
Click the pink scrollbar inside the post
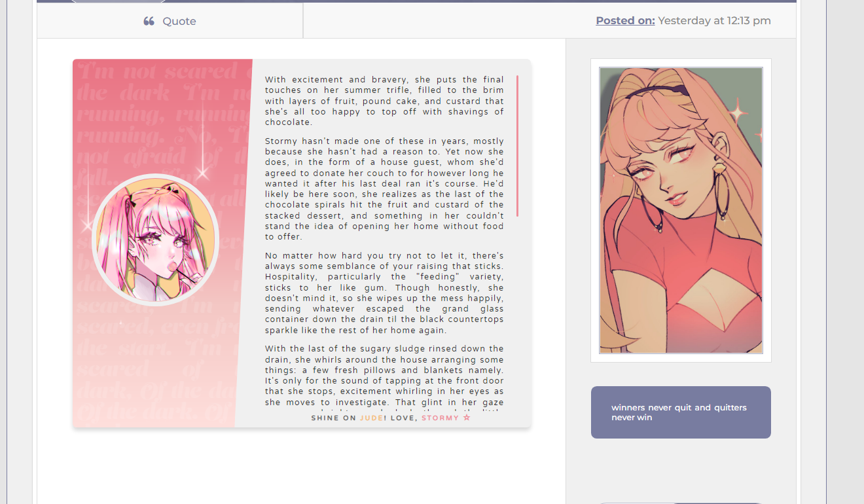[517, 146]
